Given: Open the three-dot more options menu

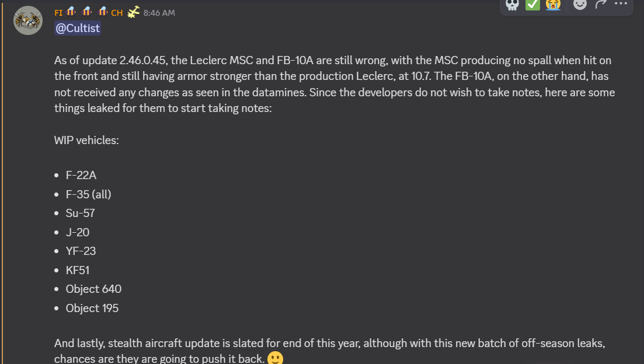Looking at the screenshot, I should (x=621, y=3).
